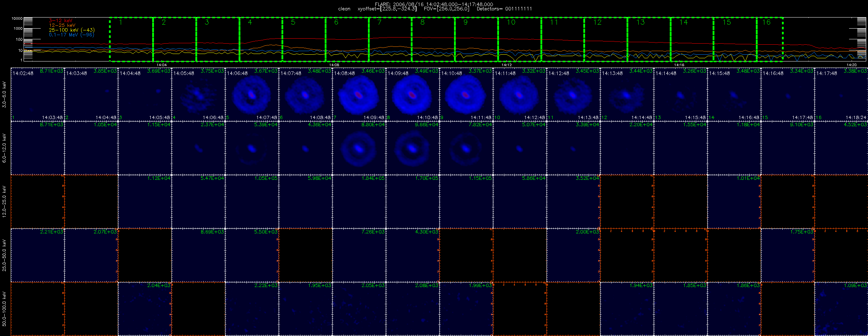Click the peak value 1.01E+04
Image resolution: width=868 pixels, height=336 pixels.
(748, 178)
